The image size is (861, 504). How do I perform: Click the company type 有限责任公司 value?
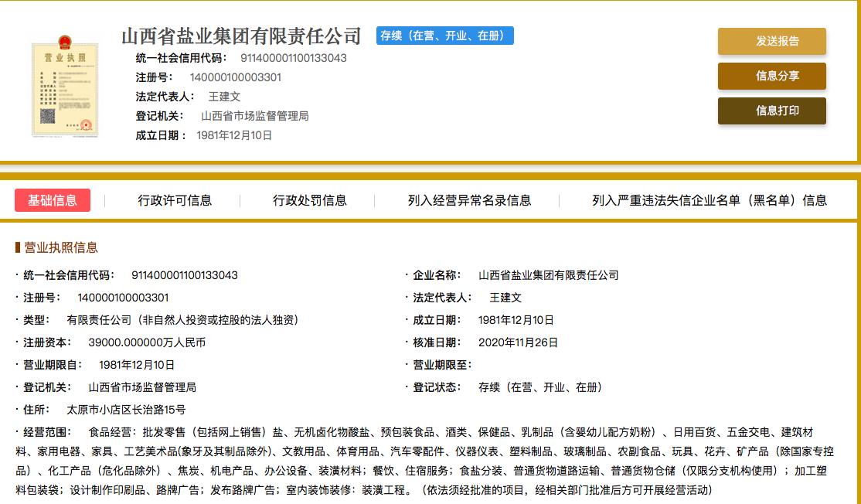(182, 320)
